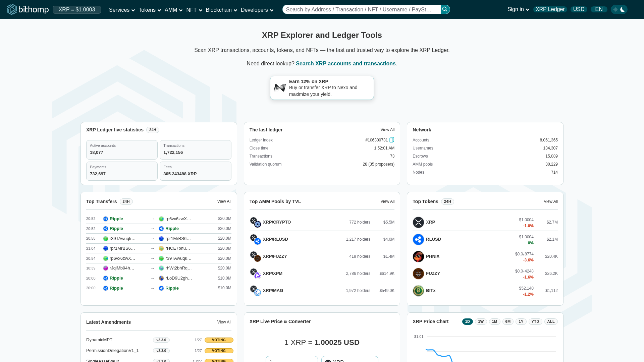Viewport: 644px width, 362px height.
Task: Open the USD currency selector
Action: (579, 9)
